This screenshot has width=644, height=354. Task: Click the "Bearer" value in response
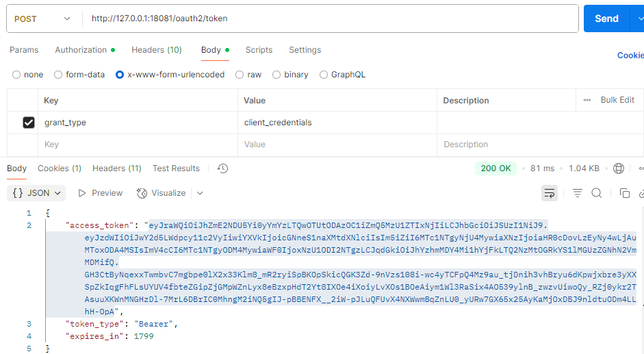click(153, 324)
